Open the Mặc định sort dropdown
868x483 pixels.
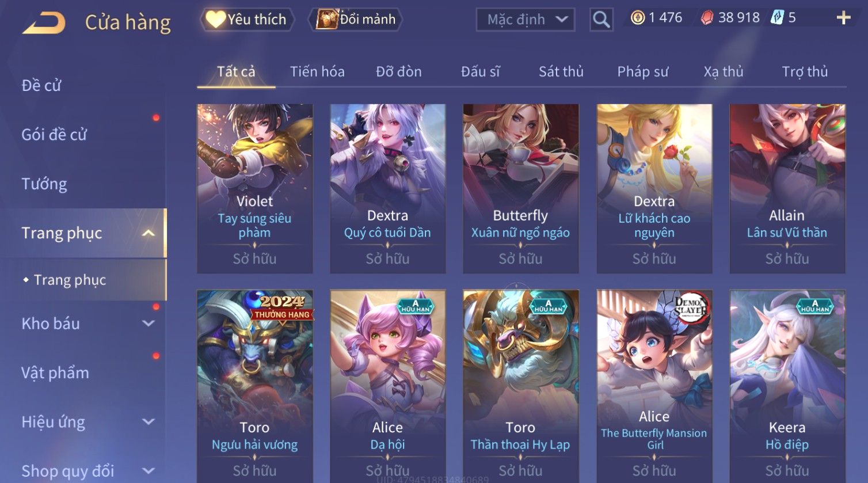[x=525, y=20]
